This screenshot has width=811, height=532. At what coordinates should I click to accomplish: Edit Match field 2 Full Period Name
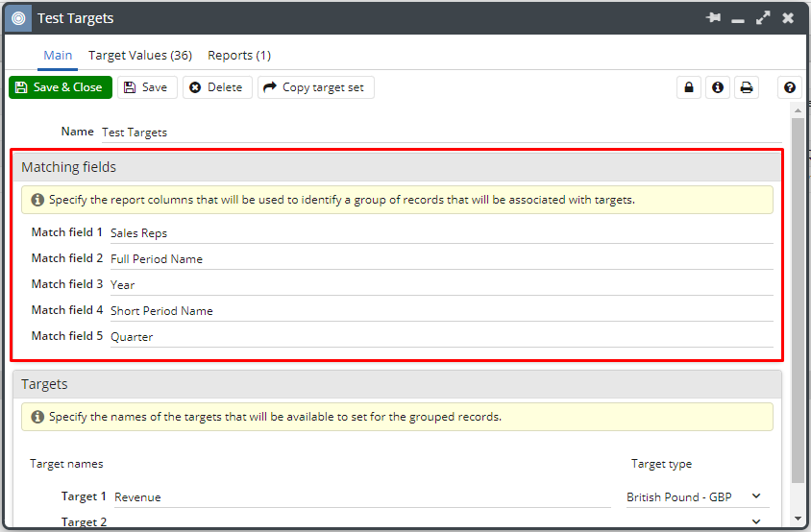442,259
